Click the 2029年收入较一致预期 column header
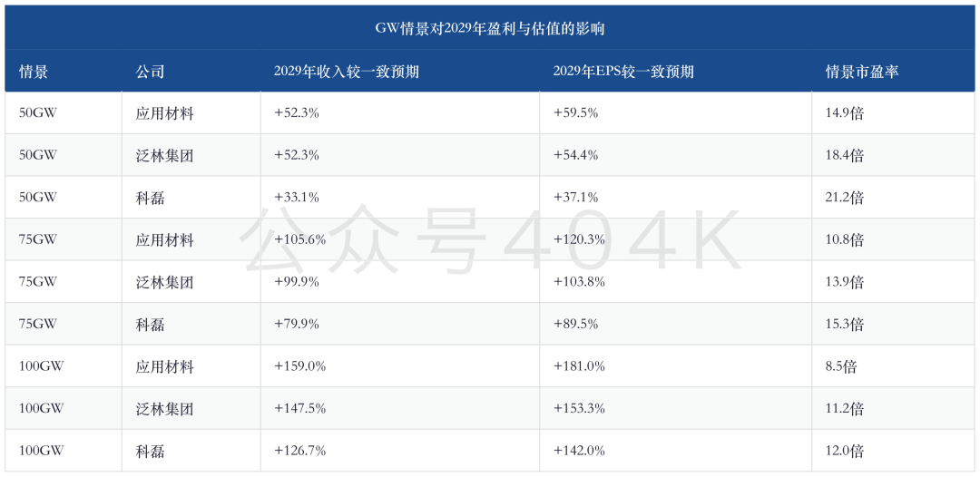The image size is (980, 477). click(x=347, y=71)
